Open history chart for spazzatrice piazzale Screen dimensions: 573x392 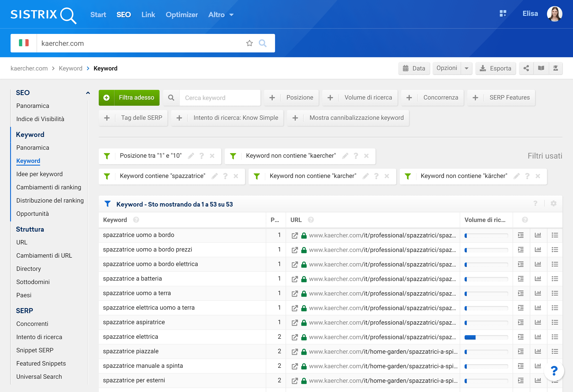pyautogui.click(x=538, y=351)
